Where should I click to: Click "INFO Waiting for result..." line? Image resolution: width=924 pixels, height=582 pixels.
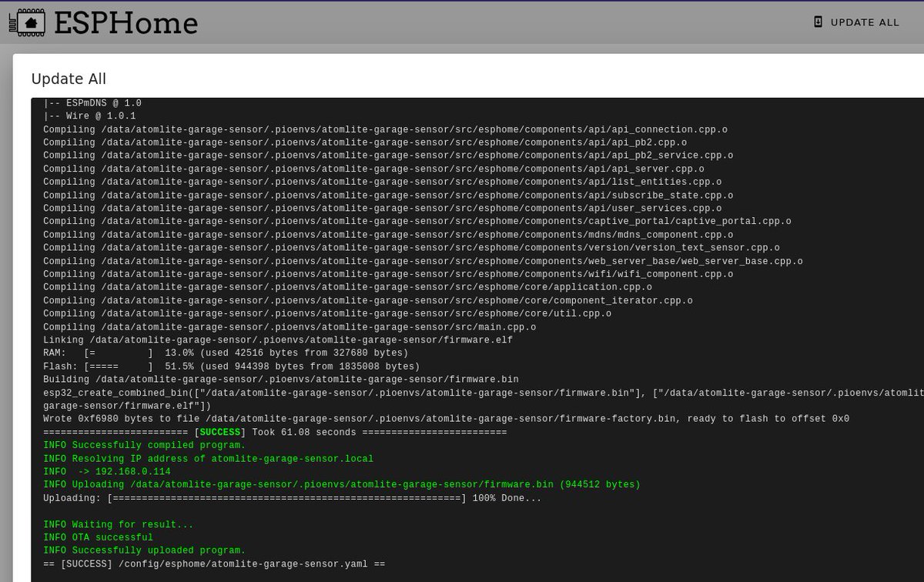click(x=119, y=524)
